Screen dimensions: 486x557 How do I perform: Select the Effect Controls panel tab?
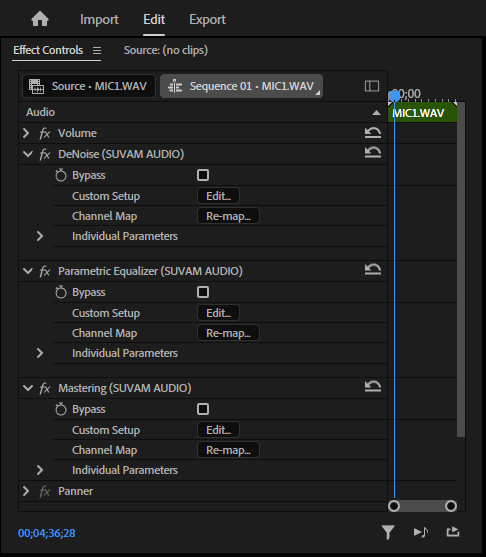point(48,50)
